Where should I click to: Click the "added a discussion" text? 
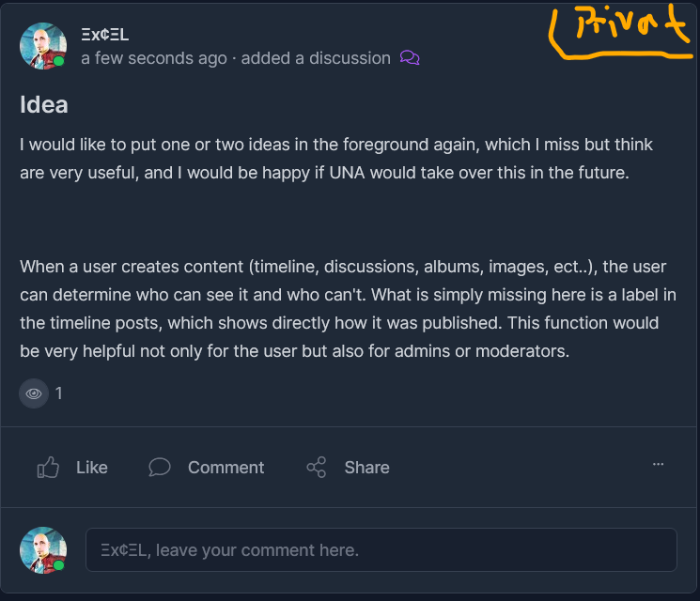pos(316,58)
